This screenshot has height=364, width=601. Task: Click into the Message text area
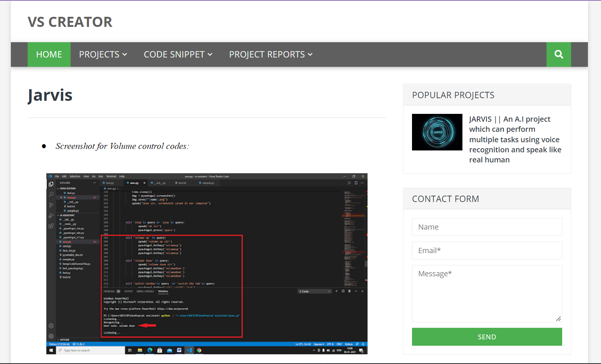point(487,293)
